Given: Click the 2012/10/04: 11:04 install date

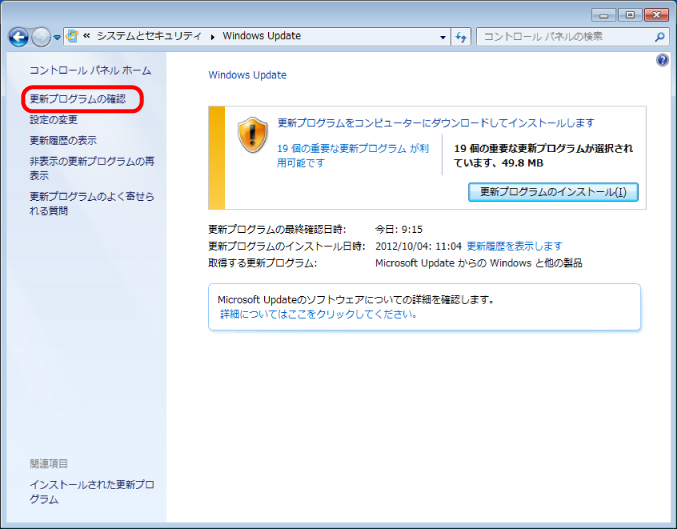Looking at the screenshot, I should click(x=418, y=246).
